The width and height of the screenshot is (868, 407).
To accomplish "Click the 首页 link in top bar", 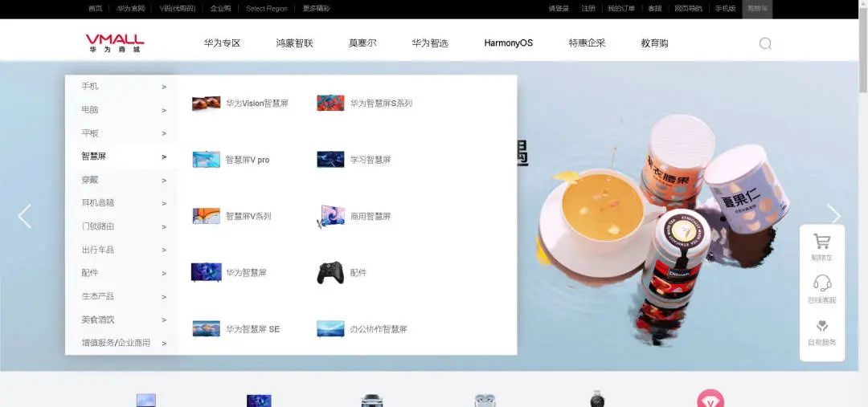I will pos(95,9).
